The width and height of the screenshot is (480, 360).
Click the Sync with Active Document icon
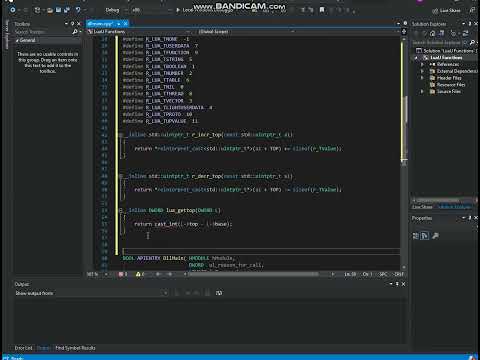coord(466,33)
